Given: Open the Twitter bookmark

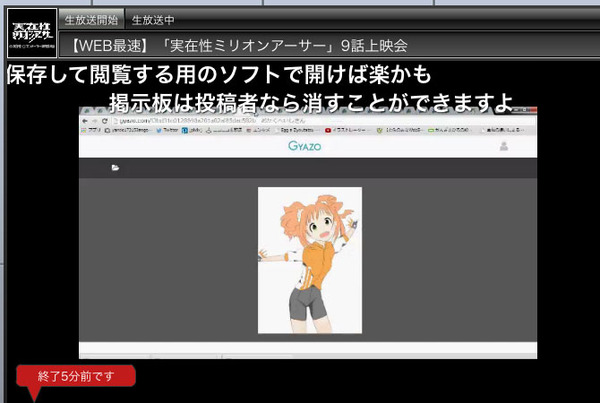Looking at the screenshot, I should [168, 130].
